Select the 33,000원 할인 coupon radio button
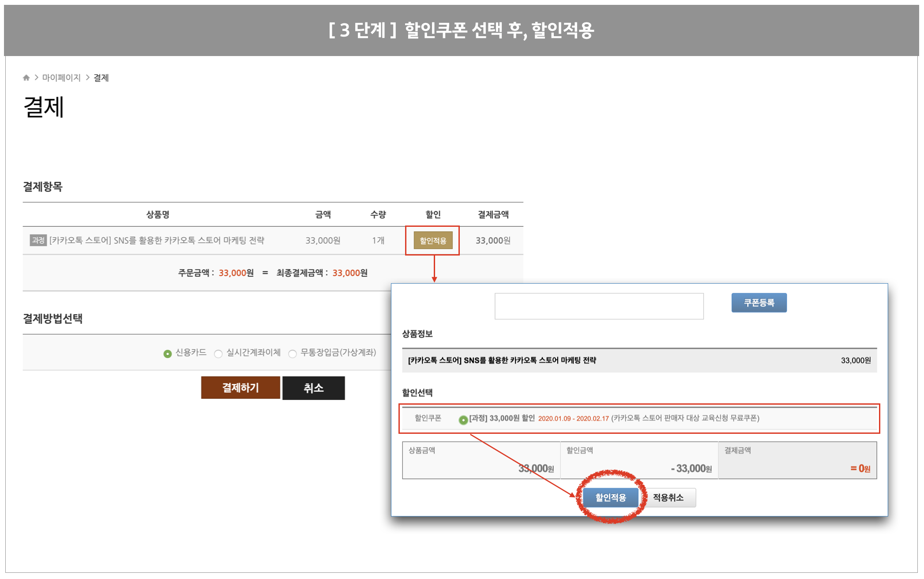The height and width of the screenshot is (579, 924). [463, 420]
